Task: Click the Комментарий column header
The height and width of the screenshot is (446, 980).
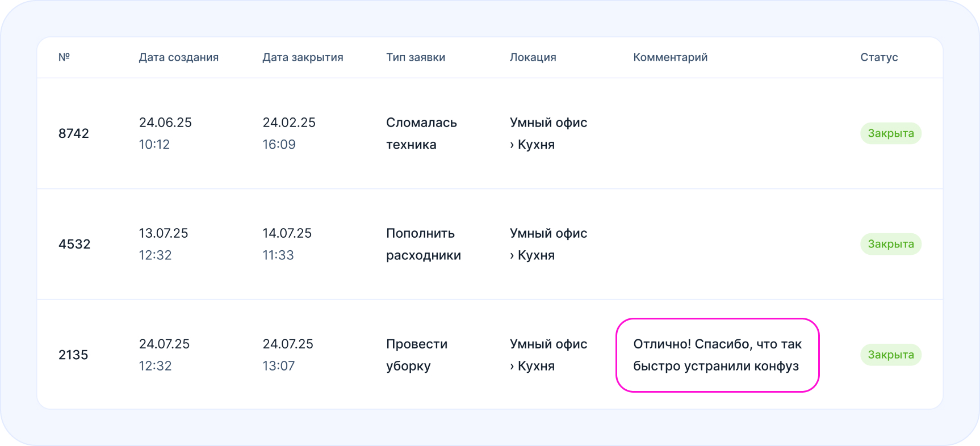Action: click(670, 57)
